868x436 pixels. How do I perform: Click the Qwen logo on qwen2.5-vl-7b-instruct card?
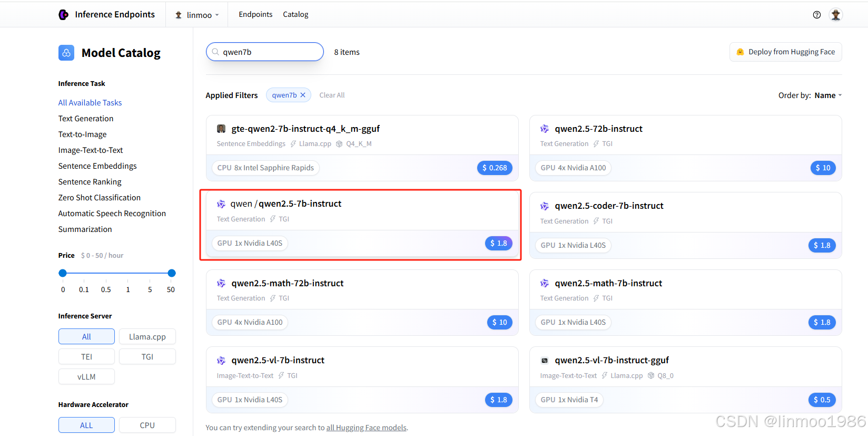(221, 360)
